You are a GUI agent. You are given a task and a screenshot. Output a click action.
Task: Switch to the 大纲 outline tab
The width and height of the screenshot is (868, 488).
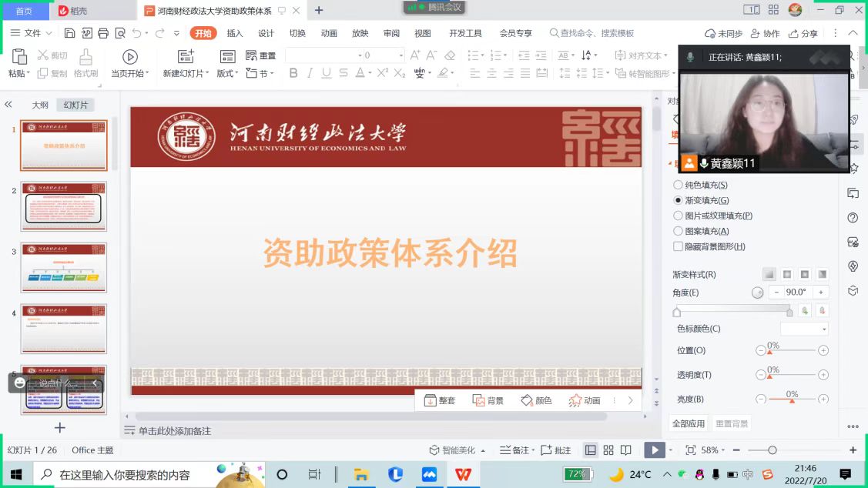[40, 105]
